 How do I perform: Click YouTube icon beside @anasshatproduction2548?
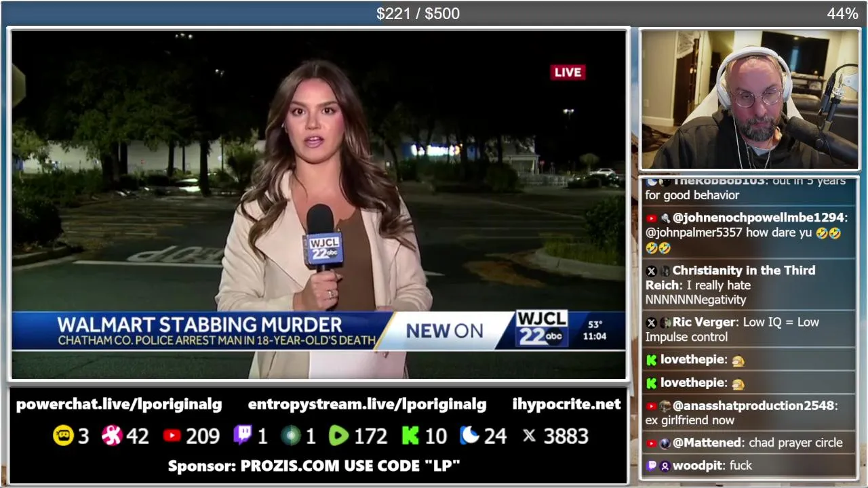tap(651, 406)
